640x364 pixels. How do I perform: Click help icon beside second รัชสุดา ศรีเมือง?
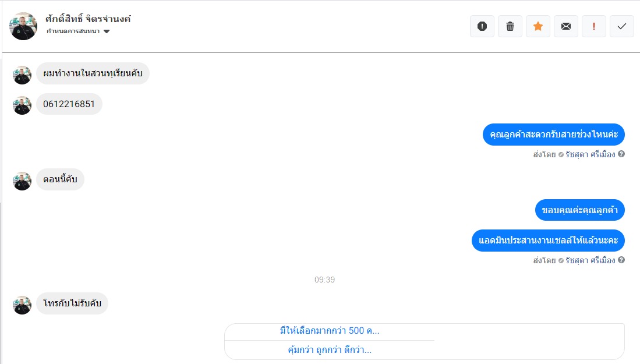(x=621, y=260)
